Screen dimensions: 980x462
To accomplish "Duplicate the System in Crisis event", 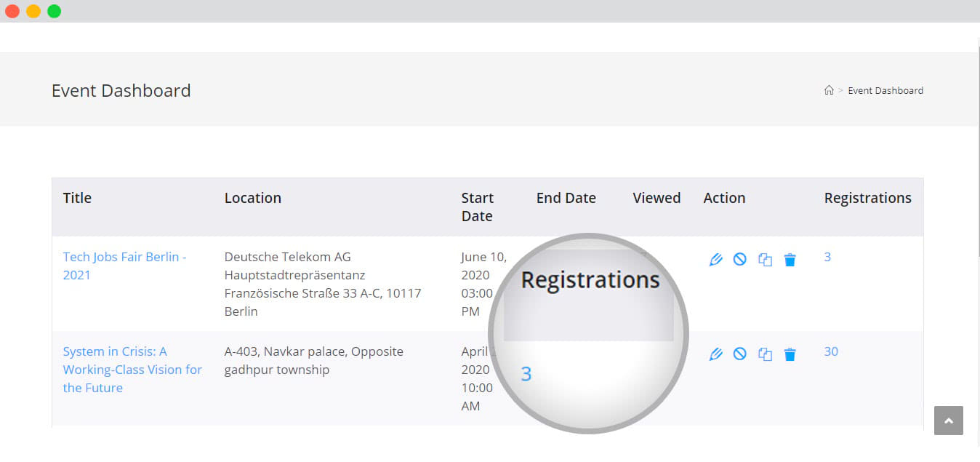I will coord(765,354).
